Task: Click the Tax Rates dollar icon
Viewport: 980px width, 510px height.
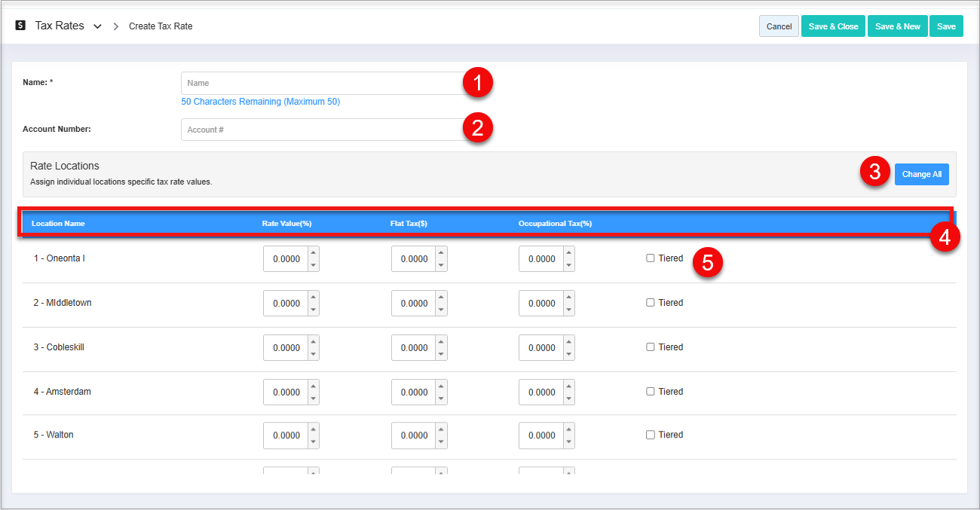Action: [20, 26]
